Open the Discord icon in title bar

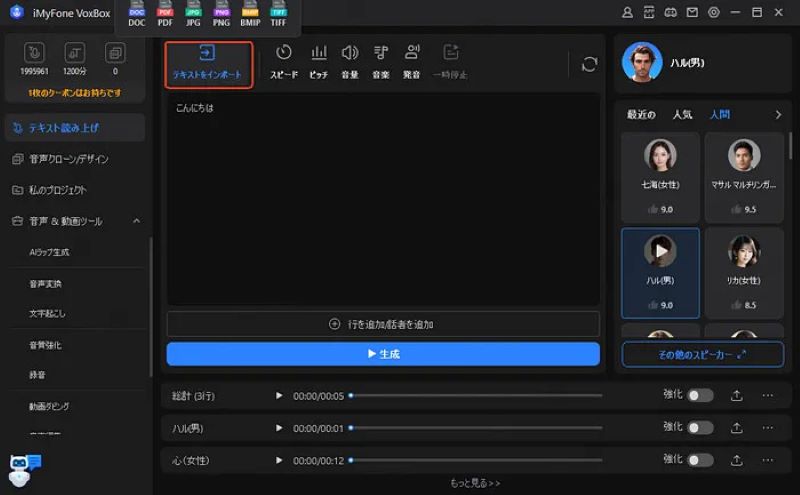pos(670,12)
